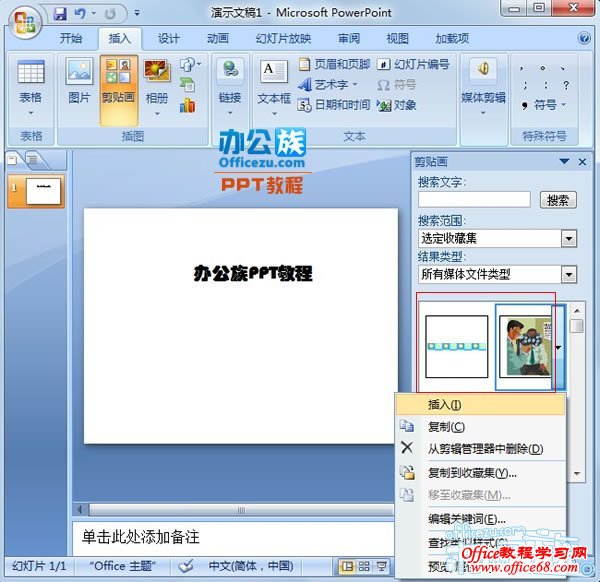Switch to normal view button in status bar

click(347, 566)
